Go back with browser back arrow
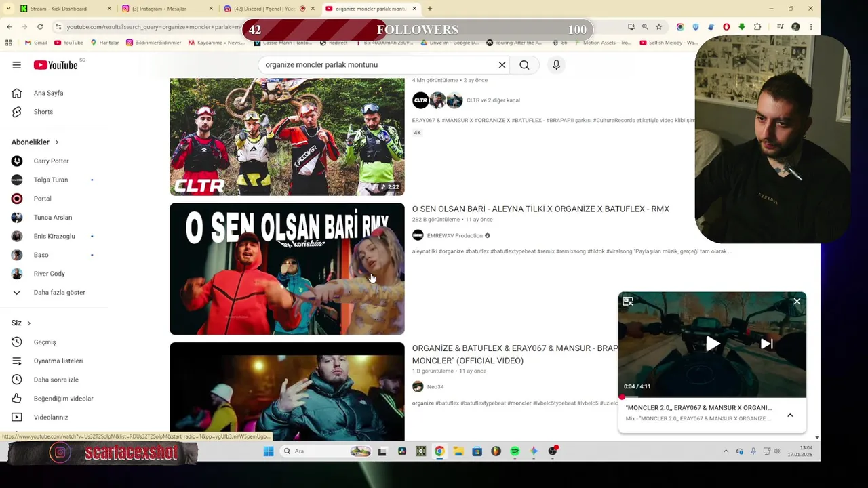 point(9,27)
